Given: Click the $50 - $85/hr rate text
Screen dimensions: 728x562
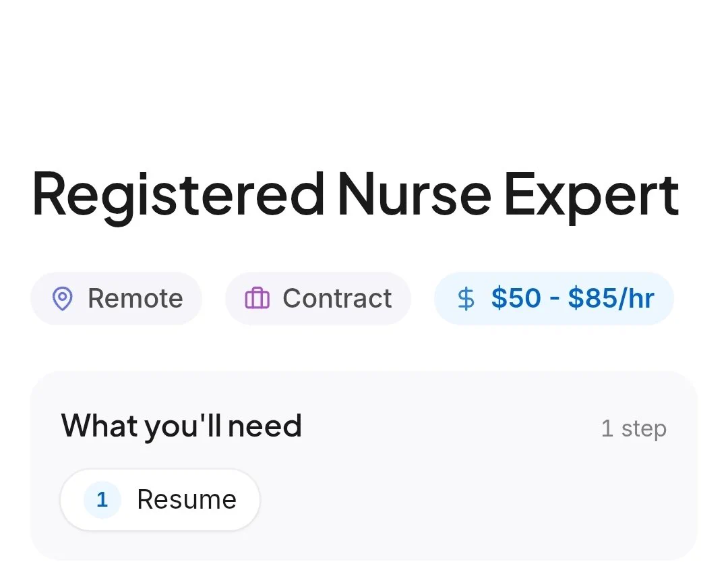Looking at the screenshot, I should 573,298.
